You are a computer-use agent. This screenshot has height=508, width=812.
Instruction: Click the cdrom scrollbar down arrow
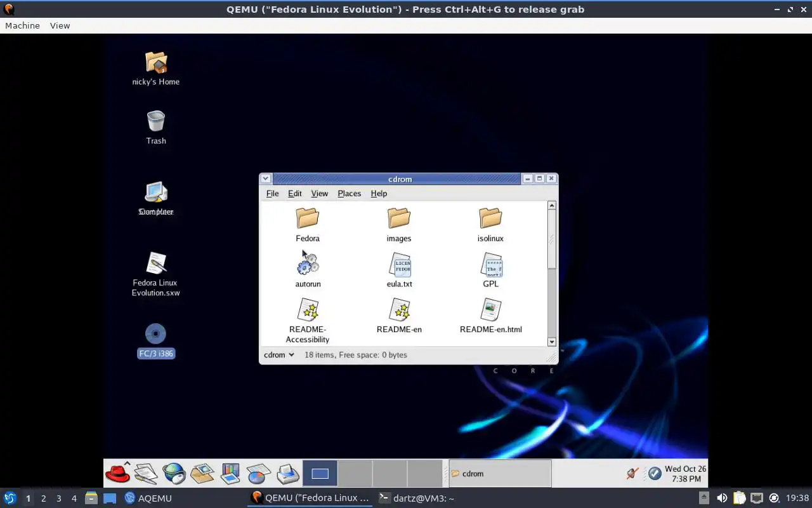pyautogui.click(x=552, y=342)
